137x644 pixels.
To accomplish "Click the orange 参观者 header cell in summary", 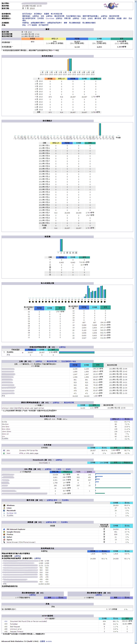I will 32,39.
